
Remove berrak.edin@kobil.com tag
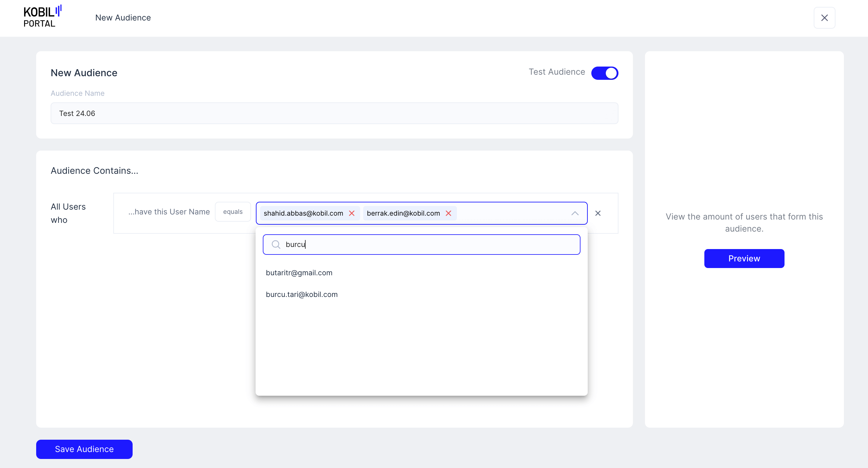tap(448, 213)
